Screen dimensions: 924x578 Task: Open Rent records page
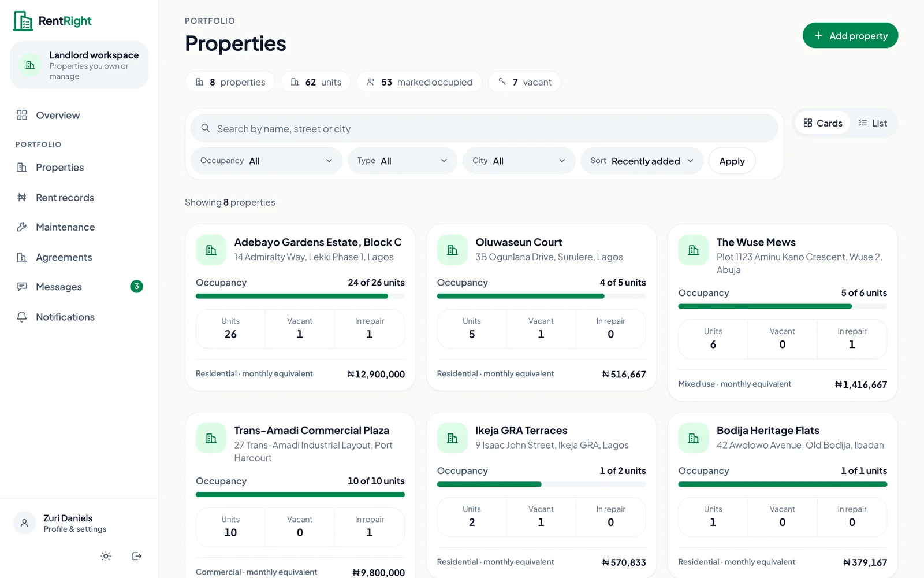point(79,197)
